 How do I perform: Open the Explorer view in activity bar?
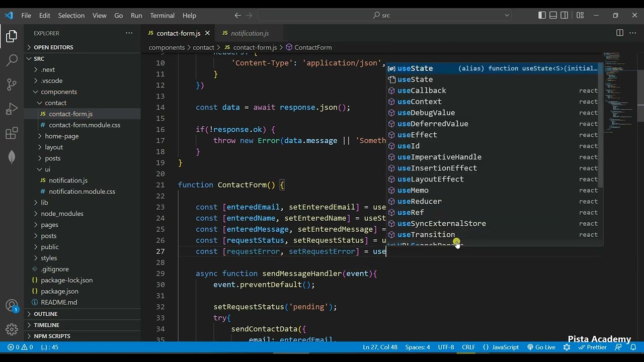point(12,36)
